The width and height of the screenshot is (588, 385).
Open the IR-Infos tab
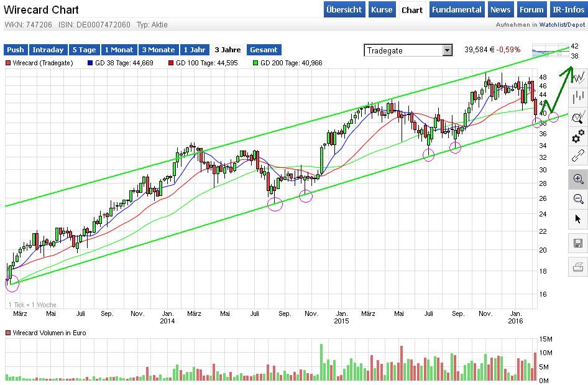(x=568, y=10)
